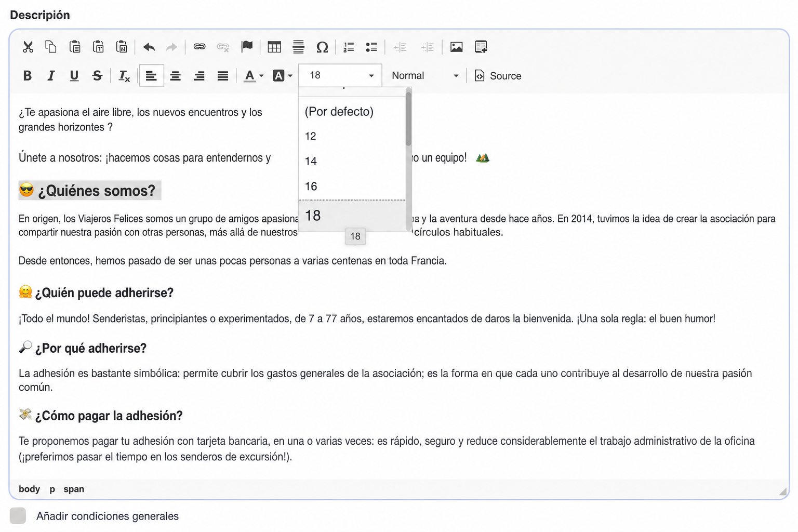Undo the last edit
Image resolution: width=798 pixels, height=532 pixels.
(x=149, y=47)
